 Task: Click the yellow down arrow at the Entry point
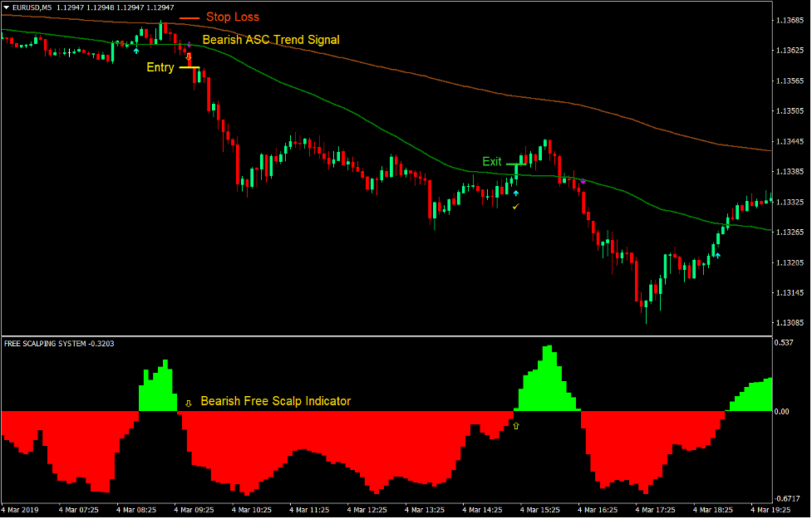(x=189, y=57)
